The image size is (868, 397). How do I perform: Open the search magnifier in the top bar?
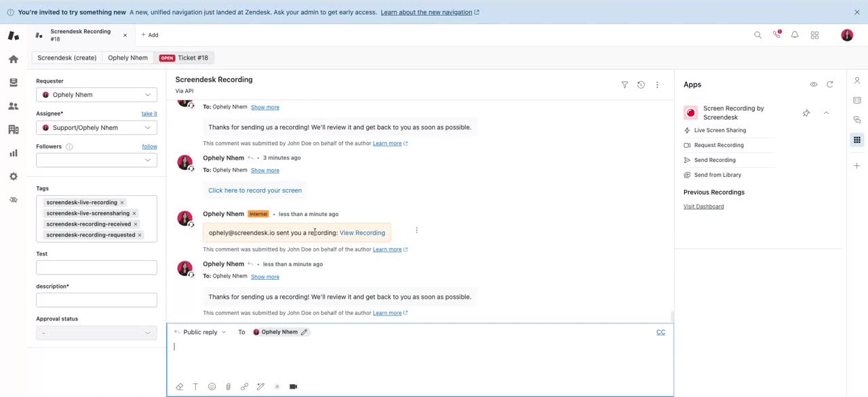coord(757,35)
